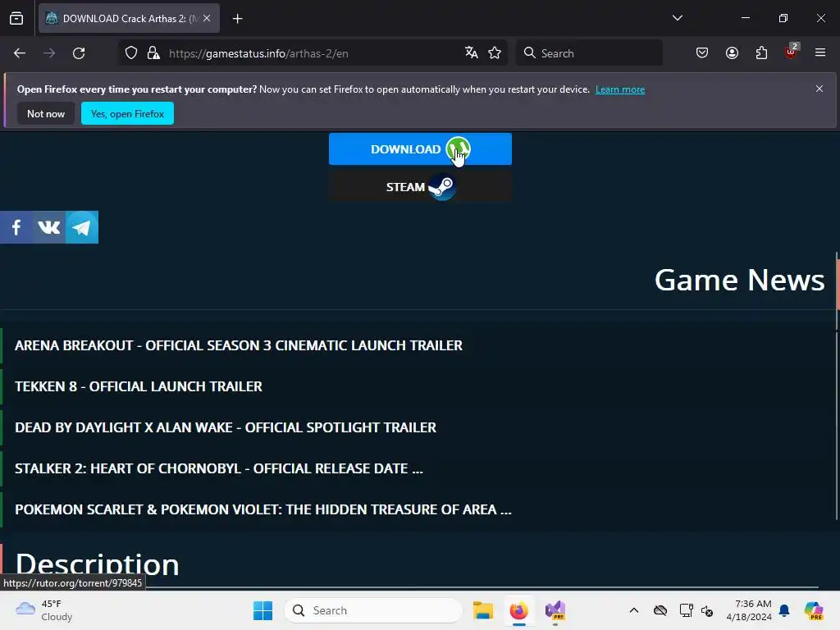Click Yes, open Firefox button
Viewport: 840px width, 630px height.
127,113
